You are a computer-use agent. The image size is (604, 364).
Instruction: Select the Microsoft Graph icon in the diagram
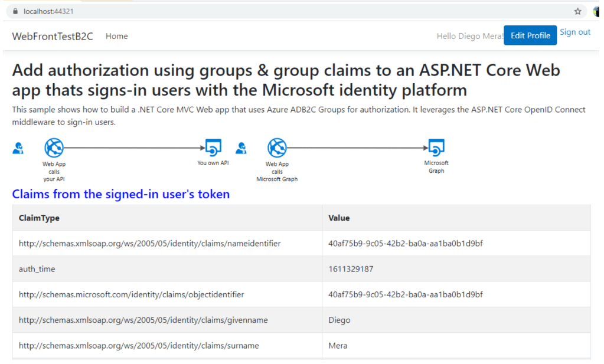pos(436,148)
